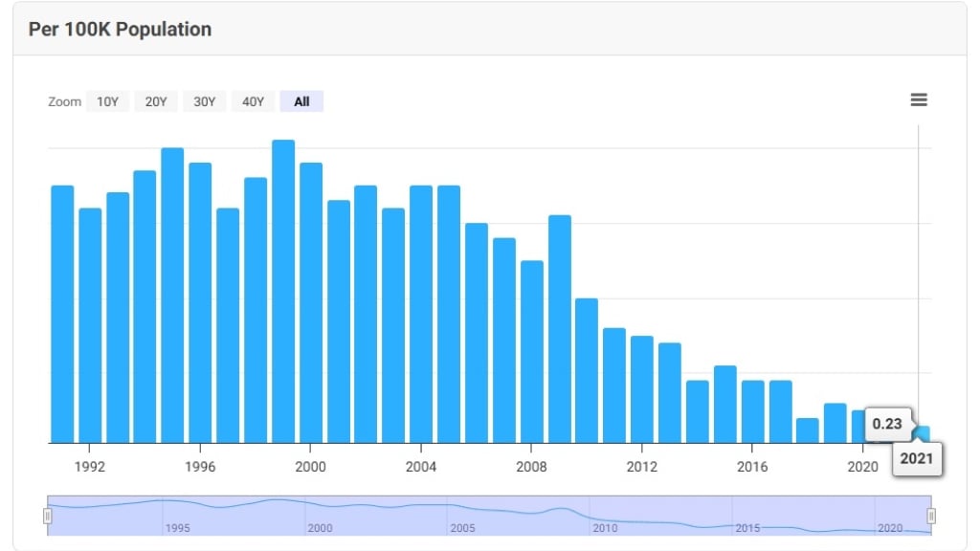The height and width of the screenshot is (551, 980).
Task: Click the All zoom button
Action: pos(301,101)
